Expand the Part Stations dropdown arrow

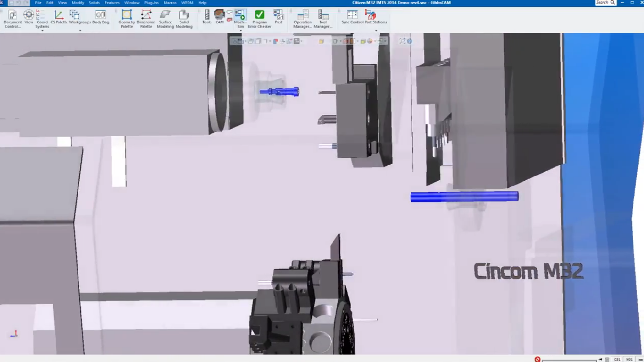(376, 31)
